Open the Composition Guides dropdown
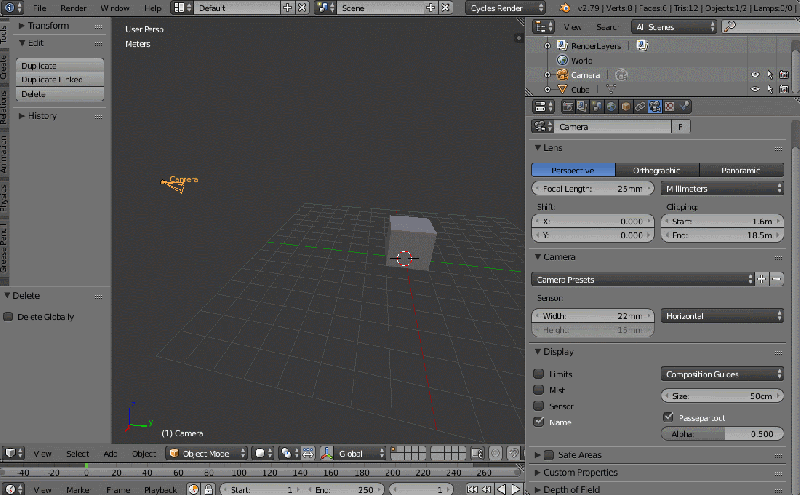This screenshot has width=800, height=495. (722, 374)
